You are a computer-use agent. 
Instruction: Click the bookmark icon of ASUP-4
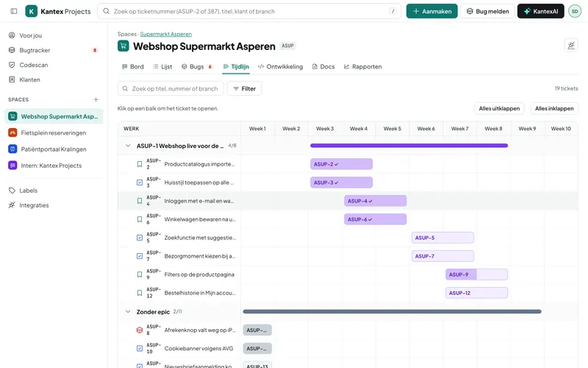point(140,201)
